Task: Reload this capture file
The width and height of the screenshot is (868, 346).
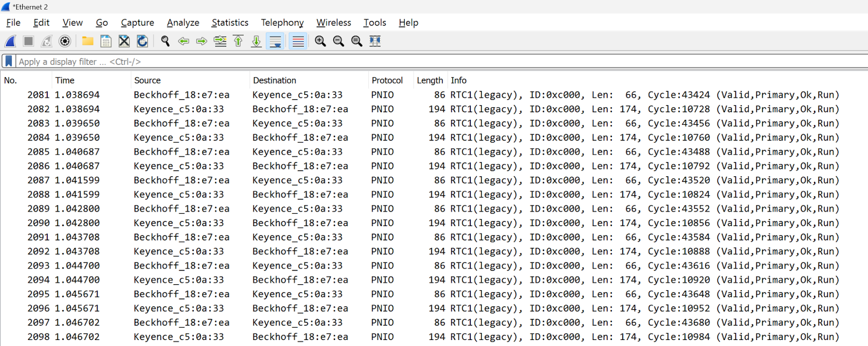Action: pos(142,41)
